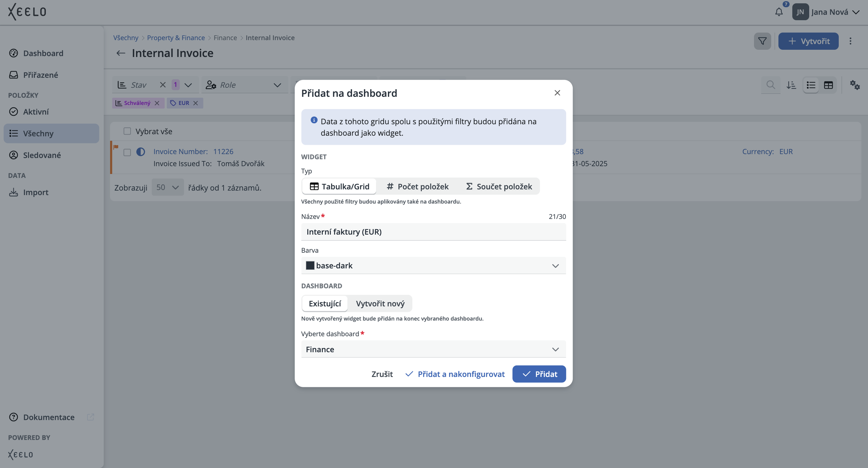The image size is (868, 468).
Task: Select the Počet položek widget type
Action: point(418,186)
